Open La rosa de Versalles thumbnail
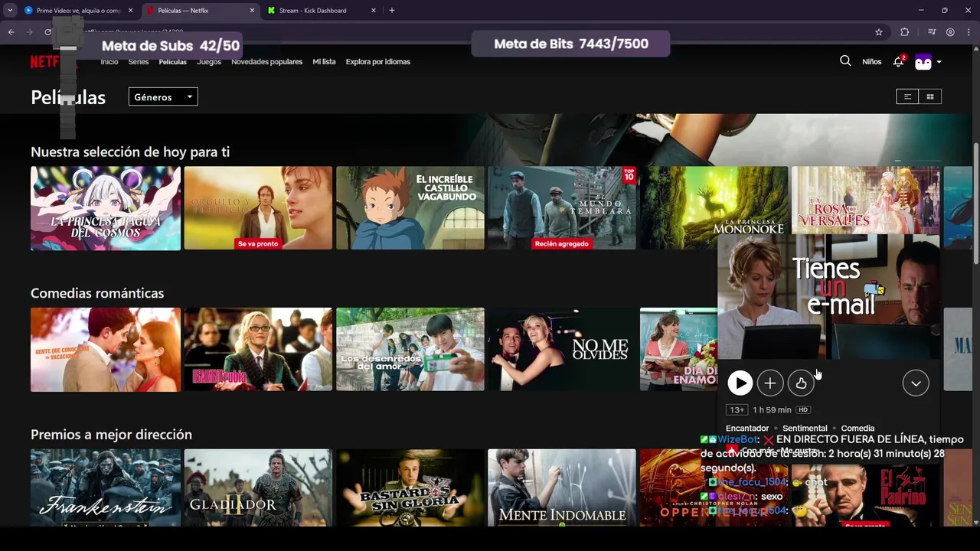Viewport: 980px width, 551px height. tap(866, 201)
